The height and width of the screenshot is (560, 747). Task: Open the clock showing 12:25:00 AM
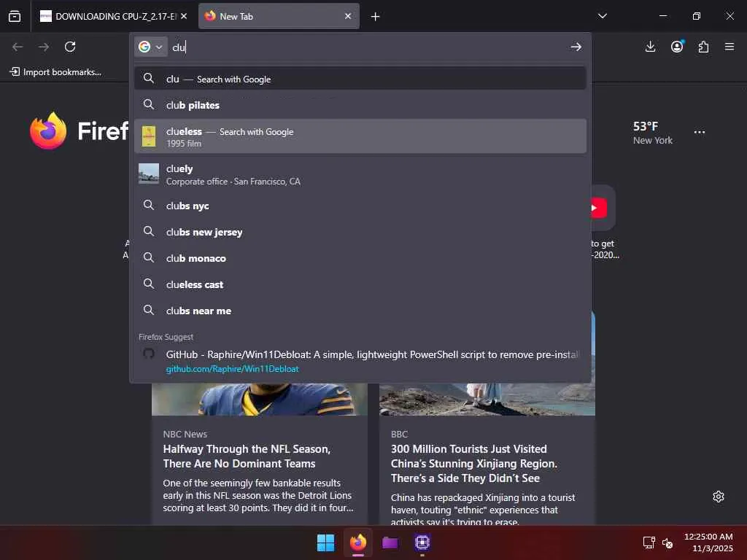click(708, 542)
